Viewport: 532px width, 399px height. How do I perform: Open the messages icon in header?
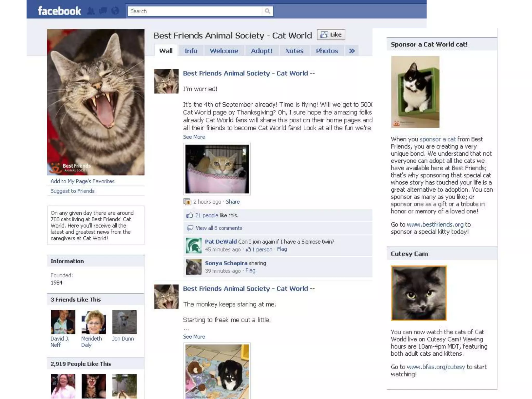103,11
